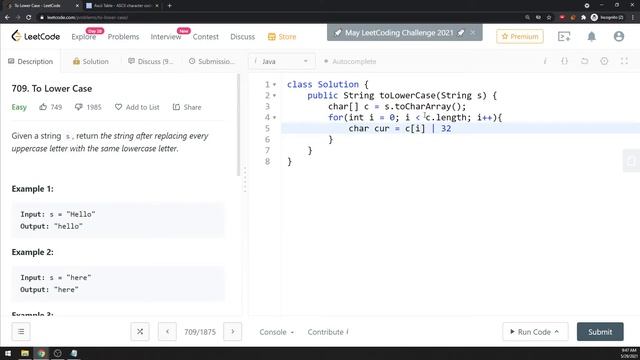Open user profile avatar menu
This screenshot has width=640, height=360.
[619, 36]
